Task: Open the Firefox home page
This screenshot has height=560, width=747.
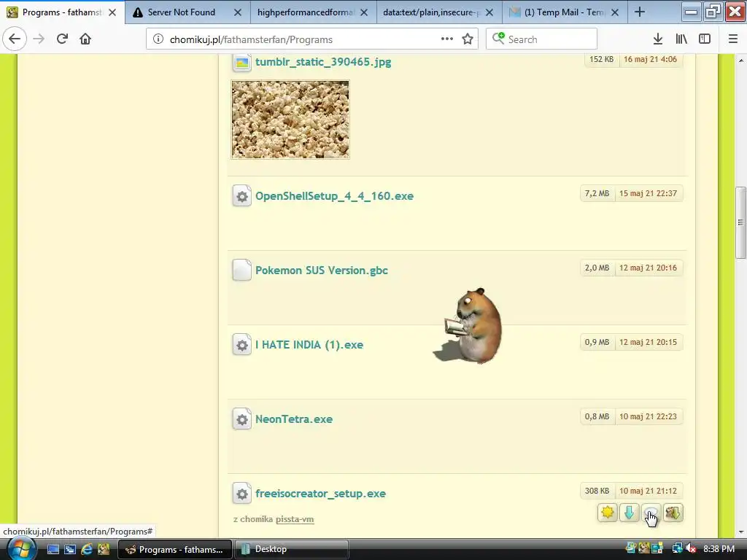Action: point(85,39)
